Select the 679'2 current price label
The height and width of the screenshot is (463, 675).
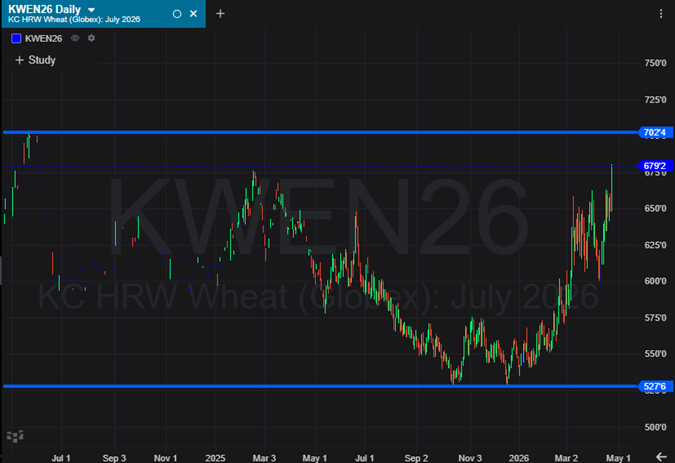pyautogui.click(x=655, y=166)
